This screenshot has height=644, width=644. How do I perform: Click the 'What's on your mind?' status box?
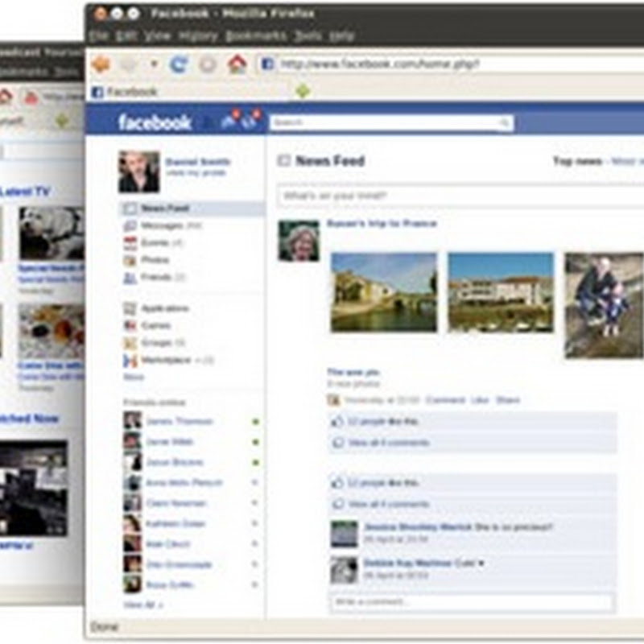(x=460, y=196)
